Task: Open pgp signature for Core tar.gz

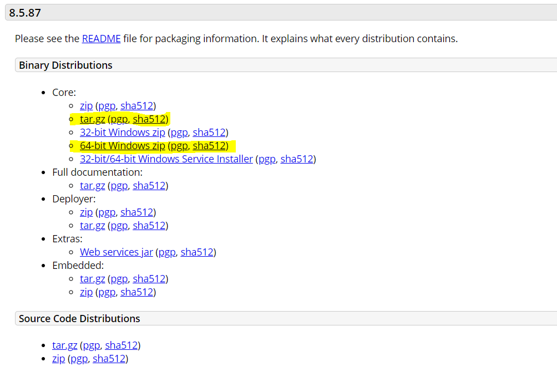Action: [119, 119]
